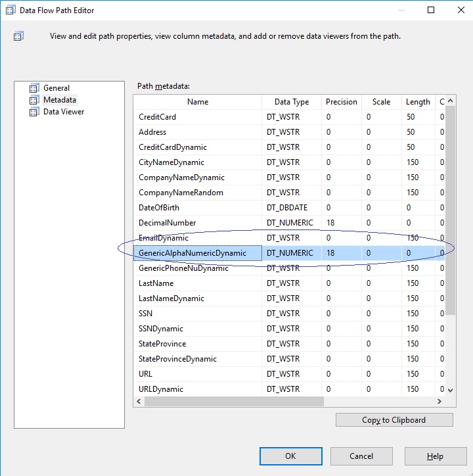Confirm with the OK button

tap(290, 456)
